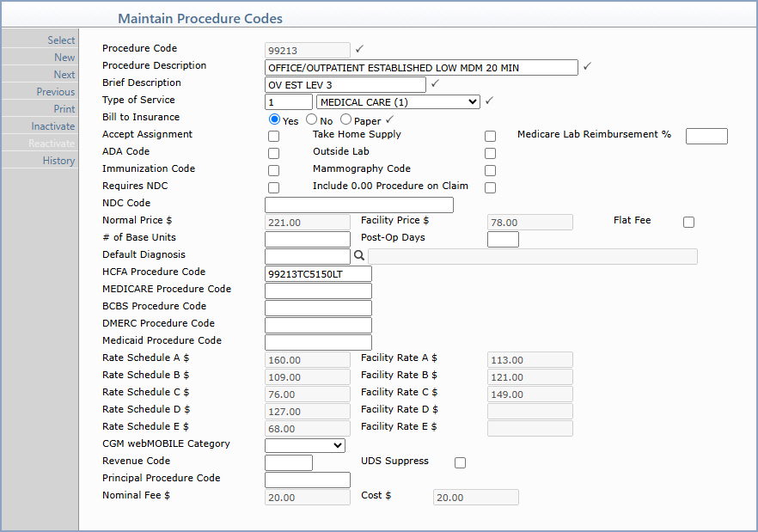Click the Facility Rate B 121.00 field
The height and width of the screenshot is (532, 758).
point(530,376)
